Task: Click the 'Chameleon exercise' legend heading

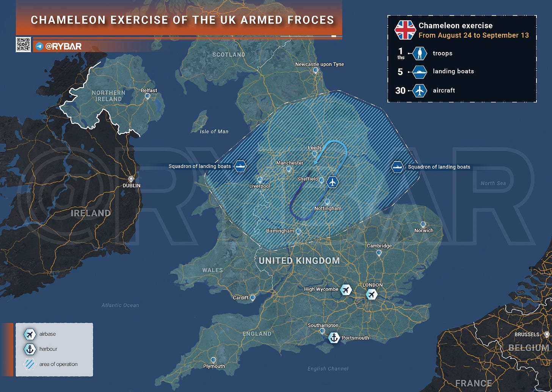Action: pos(455,26)
